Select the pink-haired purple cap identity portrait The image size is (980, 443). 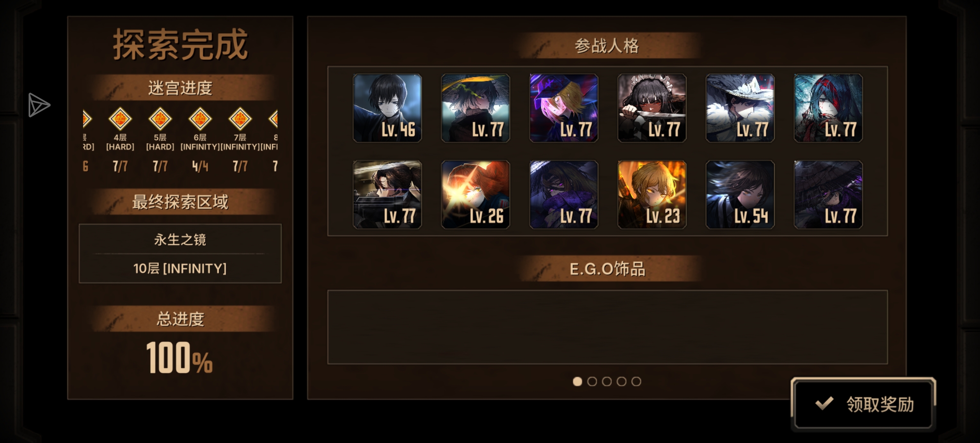[x=564, y=108]
